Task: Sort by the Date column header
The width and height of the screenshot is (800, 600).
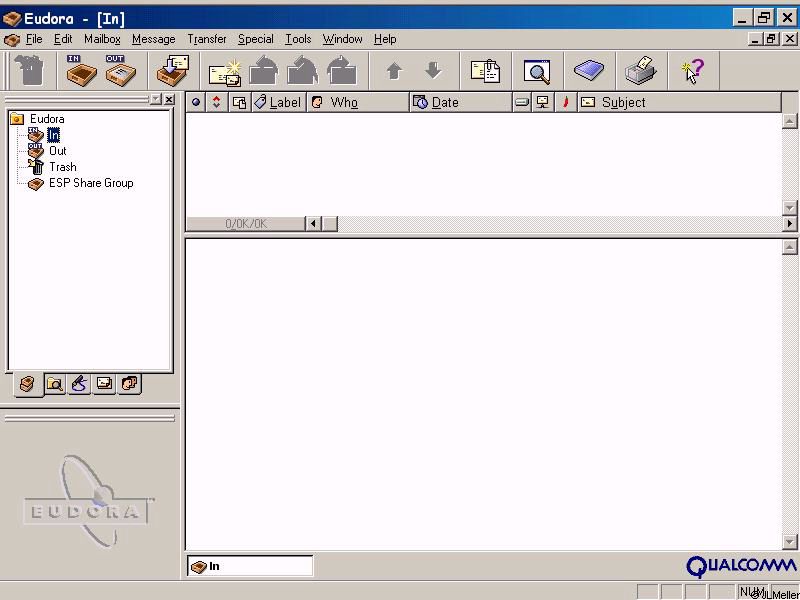Action: [x=460, y=103]
